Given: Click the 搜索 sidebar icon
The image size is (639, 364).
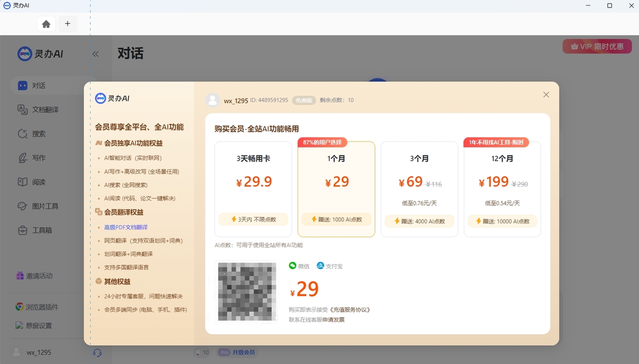Looking at the screenshot, I should tap(22, 134).
